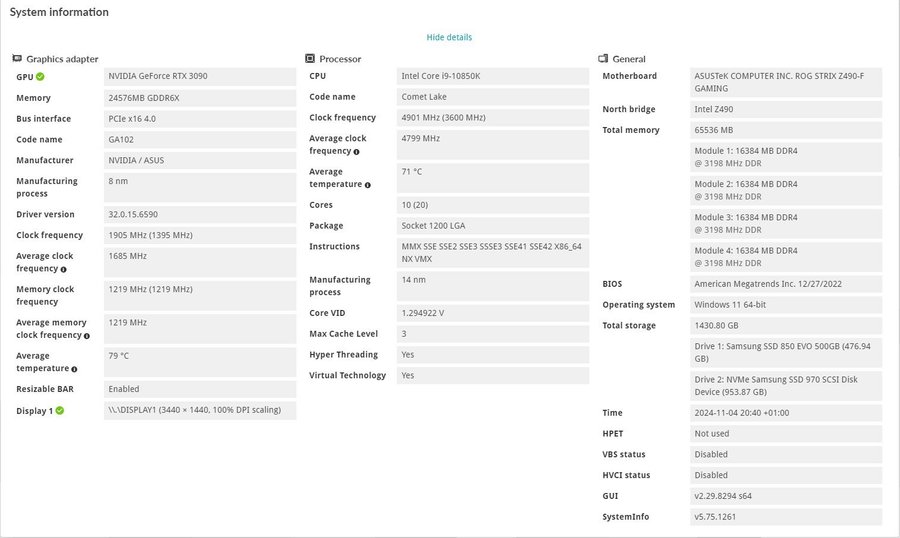Click info icon for processor average clock frequency

click(x=356, y=152)
